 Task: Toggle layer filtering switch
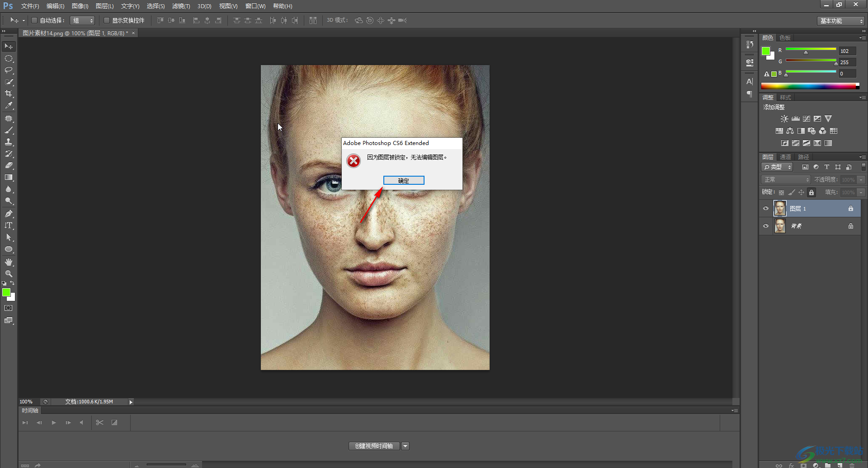coord(863,167)
